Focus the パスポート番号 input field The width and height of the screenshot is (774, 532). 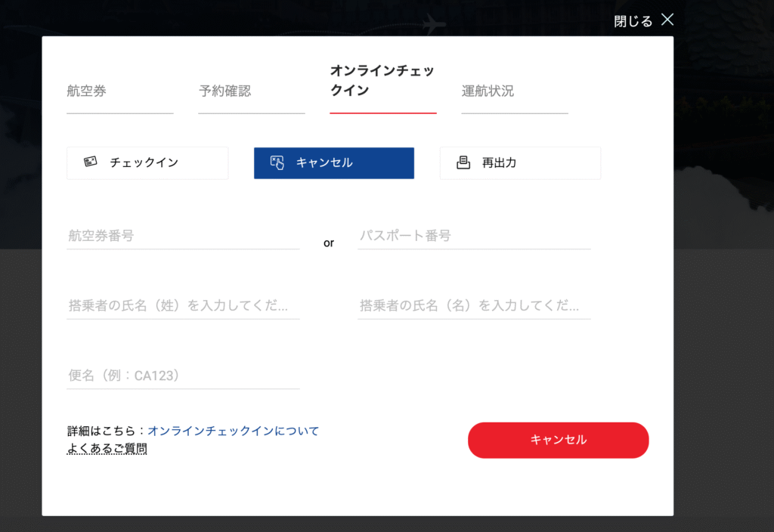click(474, 236)
